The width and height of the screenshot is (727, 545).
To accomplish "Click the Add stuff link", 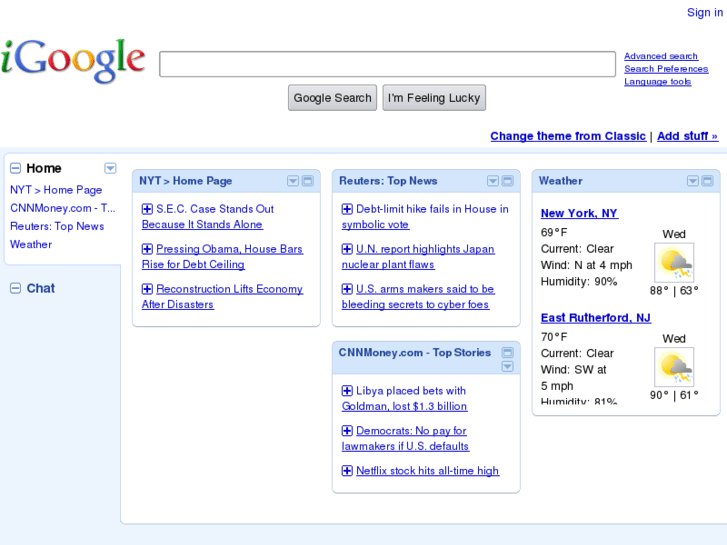I will tap(688, 136).
